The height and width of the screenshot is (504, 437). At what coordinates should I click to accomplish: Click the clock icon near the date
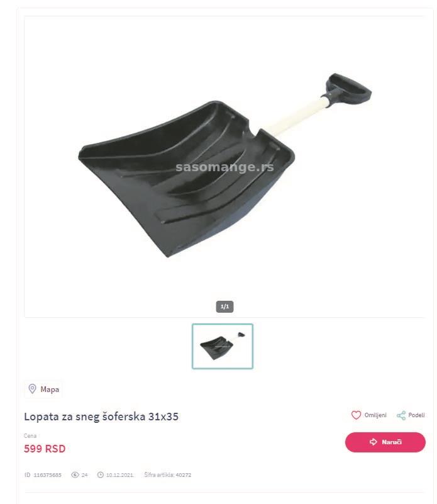(x=100, y=475)
